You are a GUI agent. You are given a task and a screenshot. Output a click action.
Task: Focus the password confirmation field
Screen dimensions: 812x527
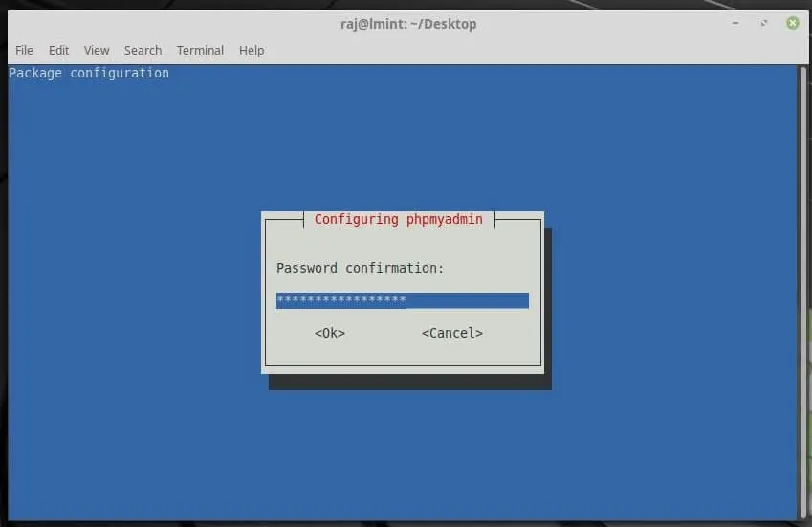[x=403, y=300]
